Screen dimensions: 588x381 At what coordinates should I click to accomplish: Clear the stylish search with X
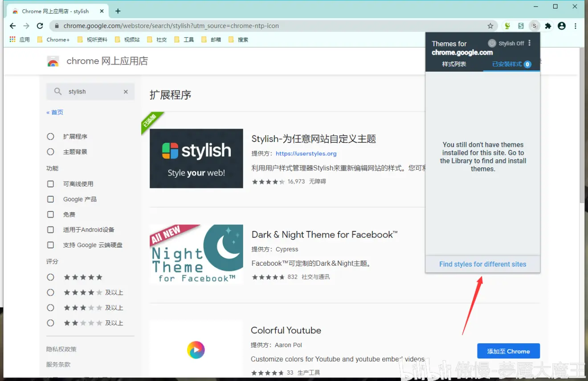(126, 92)
